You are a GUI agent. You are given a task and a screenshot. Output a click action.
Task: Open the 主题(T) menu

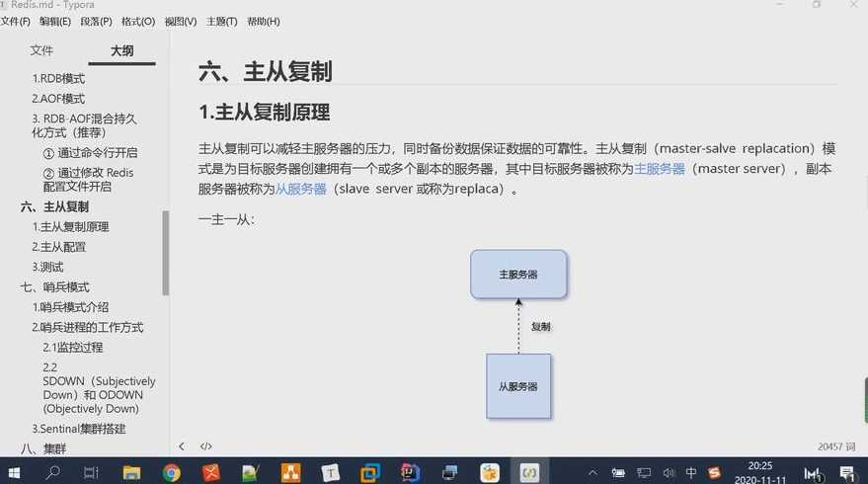click(x=221, y=22)
